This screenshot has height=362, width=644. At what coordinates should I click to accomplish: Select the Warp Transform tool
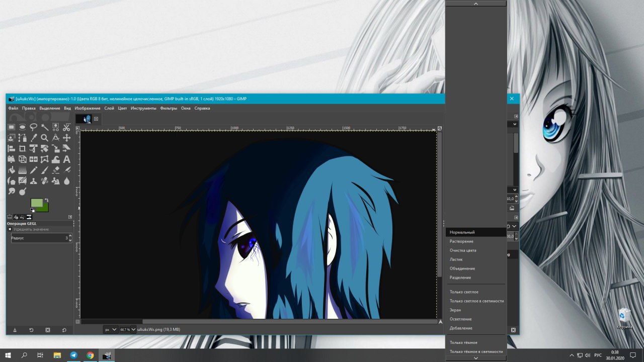56,159
